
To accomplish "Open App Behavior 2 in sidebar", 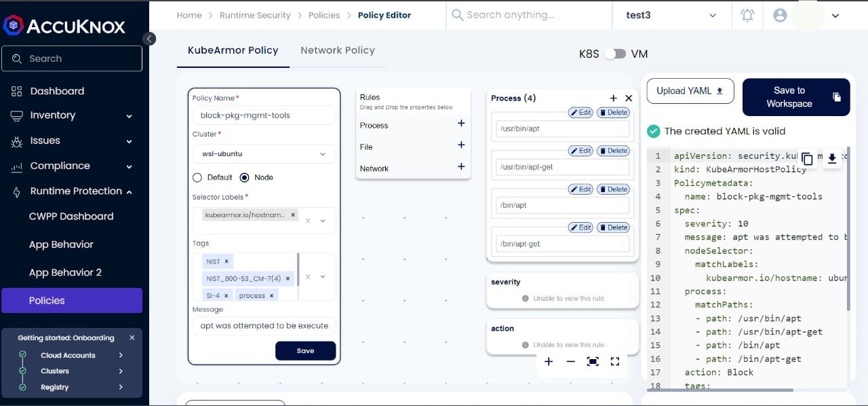I will [65, 272].
